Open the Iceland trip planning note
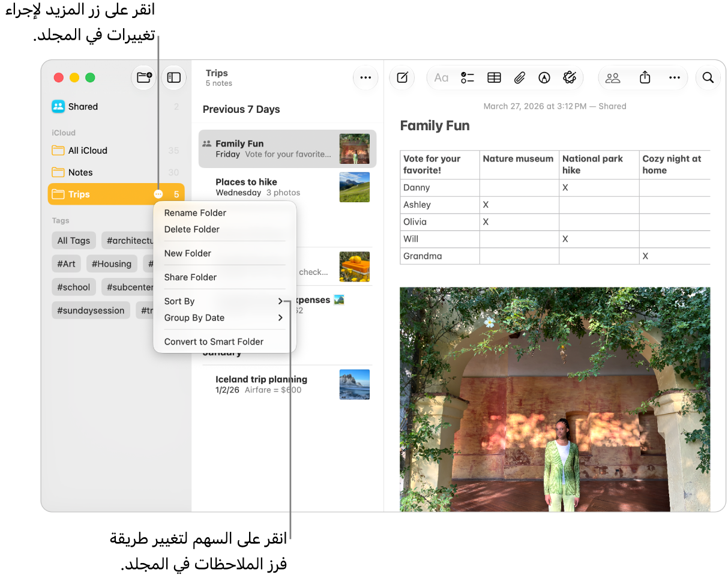Screen dimensions: 728x578 click(x=287, y=384)
